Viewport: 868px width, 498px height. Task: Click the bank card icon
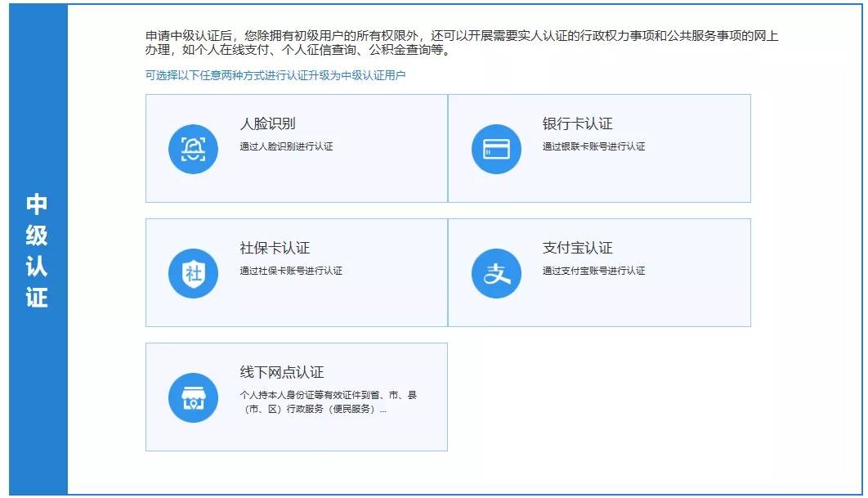click(x=496, y=149)
